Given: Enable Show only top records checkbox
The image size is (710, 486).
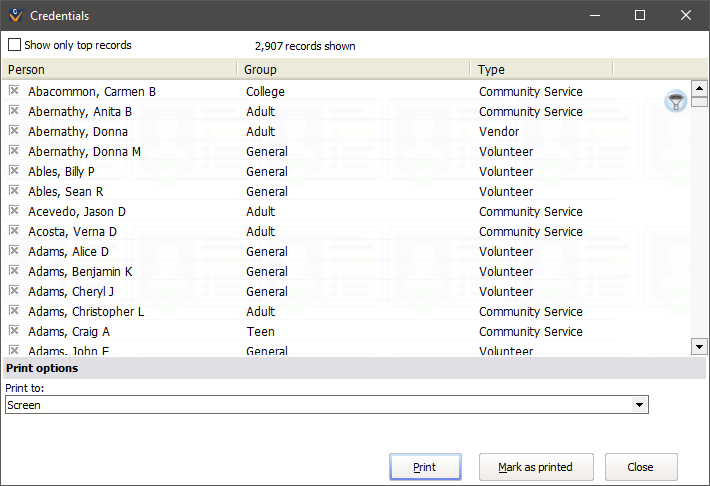Looking at the screenshot, I should click(x=14, y=45).
